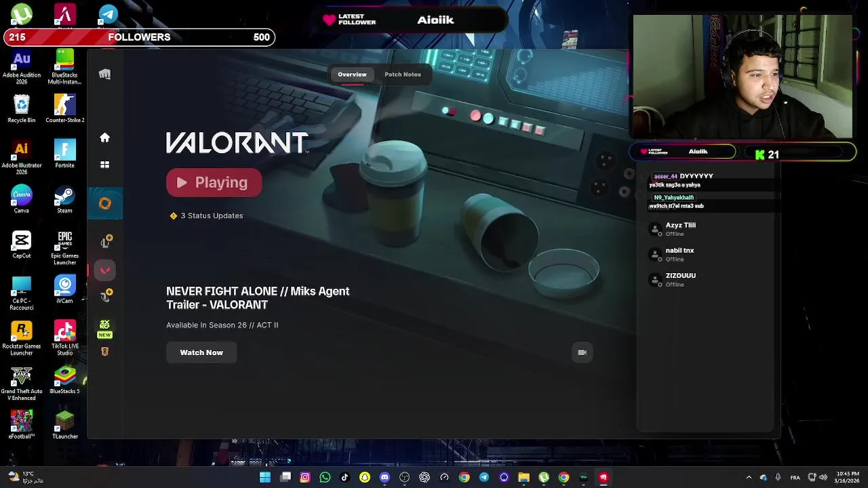Open the Windows Start menu
This screenshot has height=488, width=868.
click(x=265, y=477)
